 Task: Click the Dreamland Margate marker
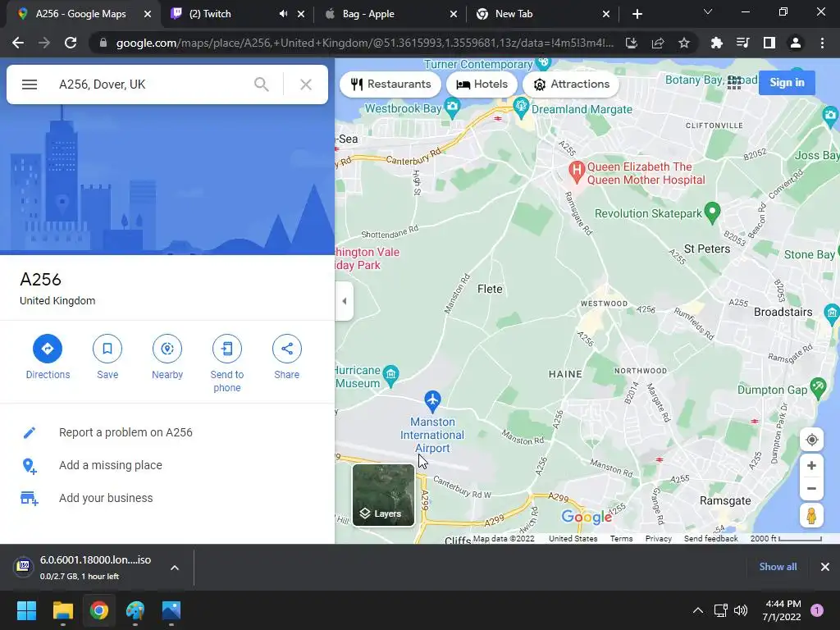521,106
